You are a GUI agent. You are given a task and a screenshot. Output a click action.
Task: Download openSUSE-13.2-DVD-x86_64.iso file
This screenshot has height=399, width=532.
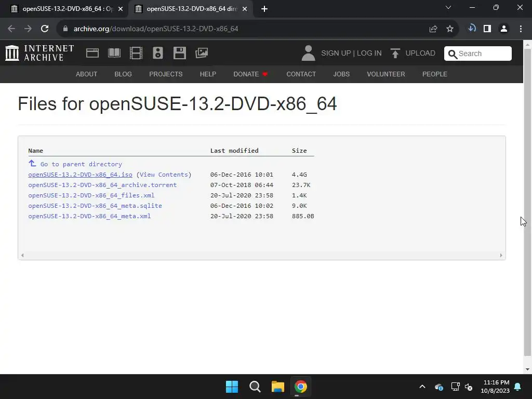80,175
